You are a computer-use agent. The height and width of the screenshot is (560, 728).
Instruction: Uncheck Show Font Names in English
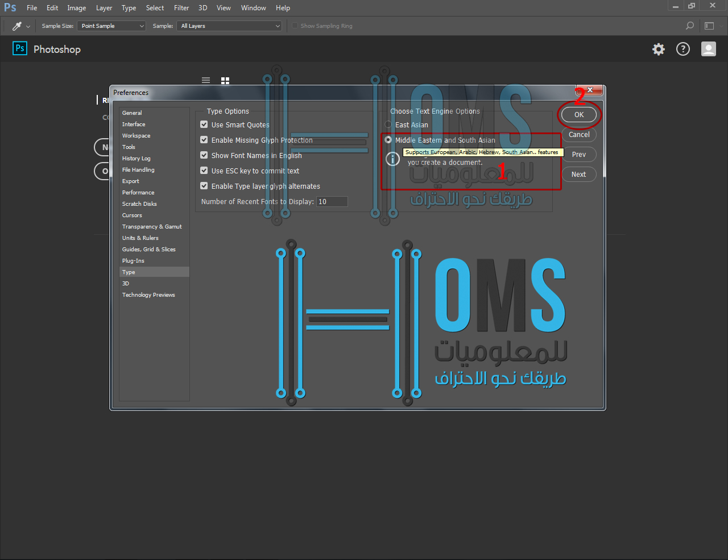click(x=204, y=155)
